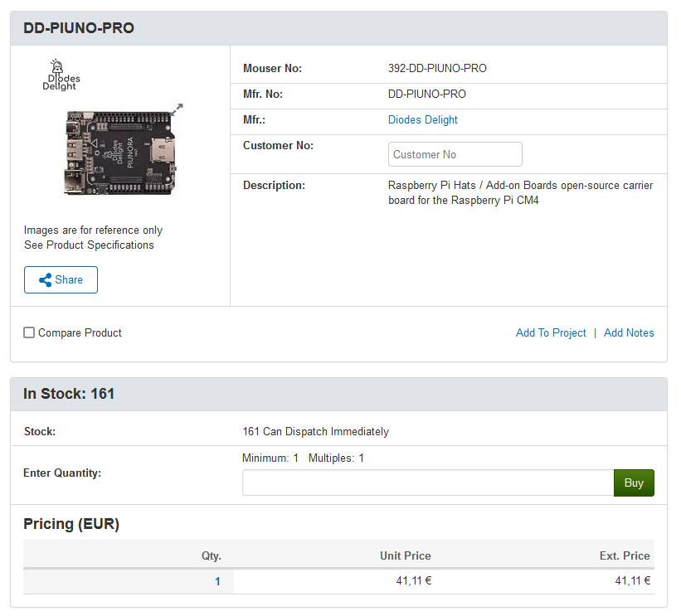Click 'See Product Specifications' text
This screenshot has height=616, width=681.
[x=89, y=245]
